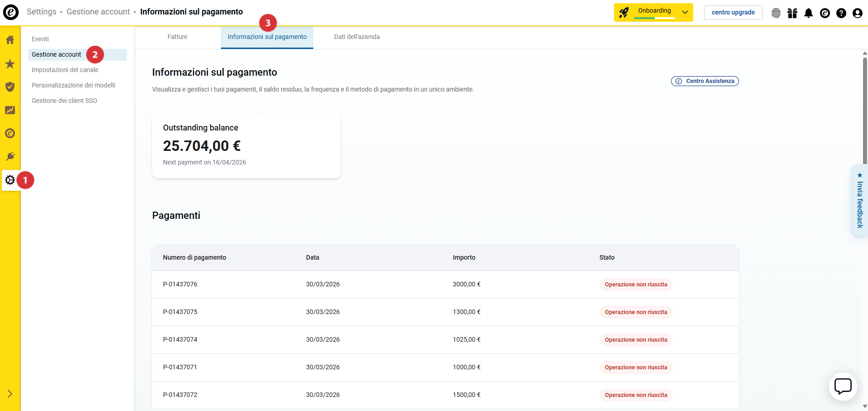Open the Centro Assistenza link
This screenshot has height=411, width=868.
705,81
